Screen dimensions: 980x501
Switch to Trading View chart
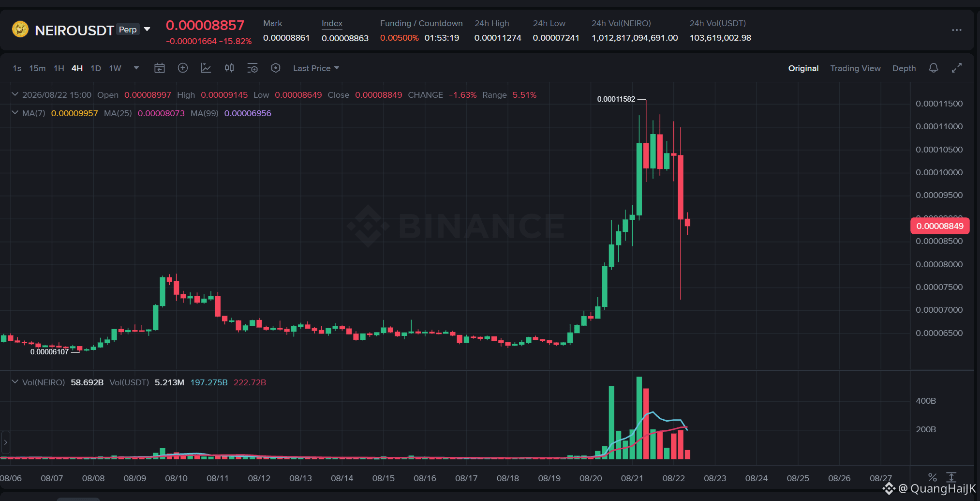855,68
